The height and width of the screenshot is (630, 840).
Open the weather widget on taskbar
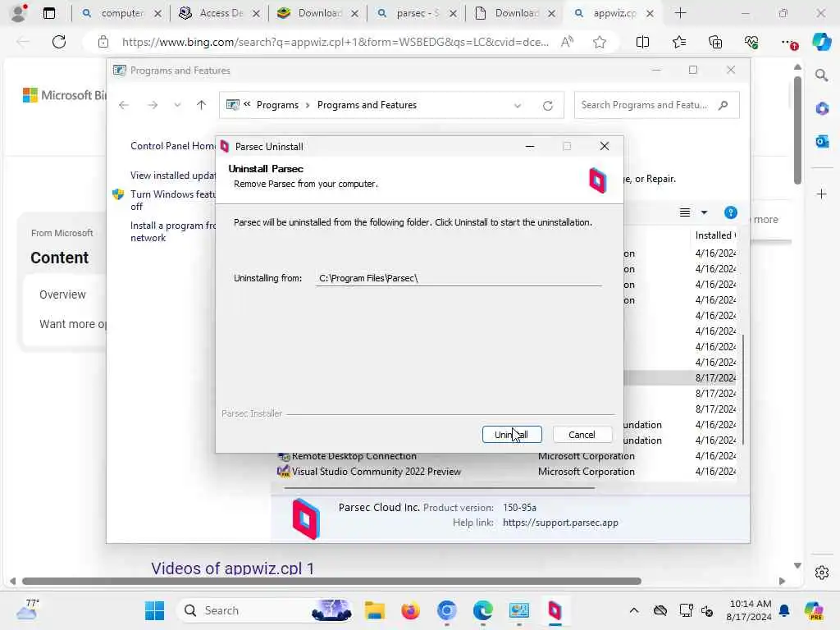27,609
